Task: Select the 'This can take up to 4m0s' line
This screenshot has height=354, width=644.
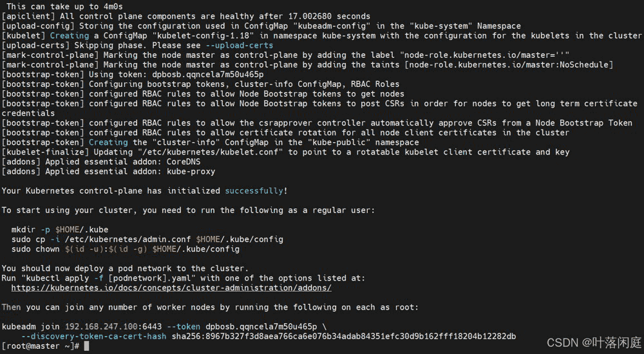Action: (x=64, y=6)
